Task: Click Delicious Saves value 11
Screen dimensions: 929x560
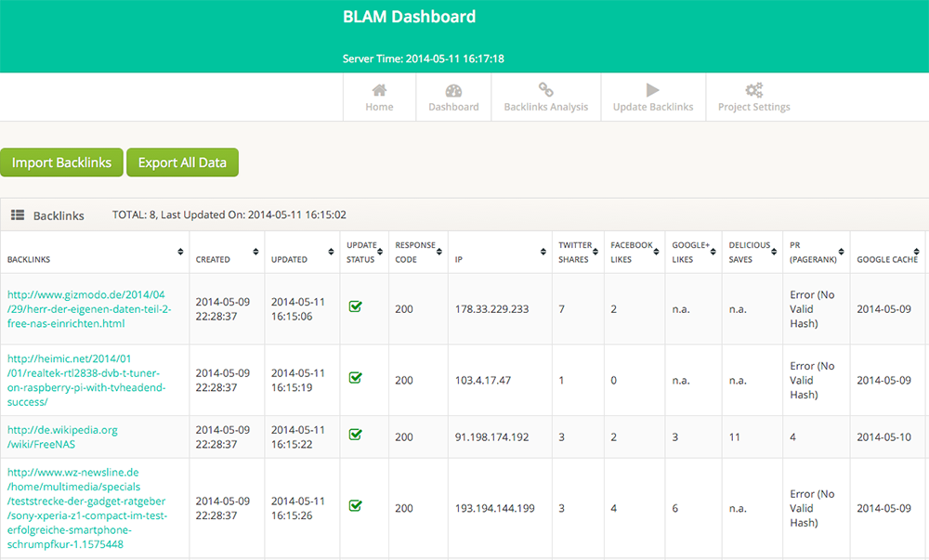Action: pos(735,436)
